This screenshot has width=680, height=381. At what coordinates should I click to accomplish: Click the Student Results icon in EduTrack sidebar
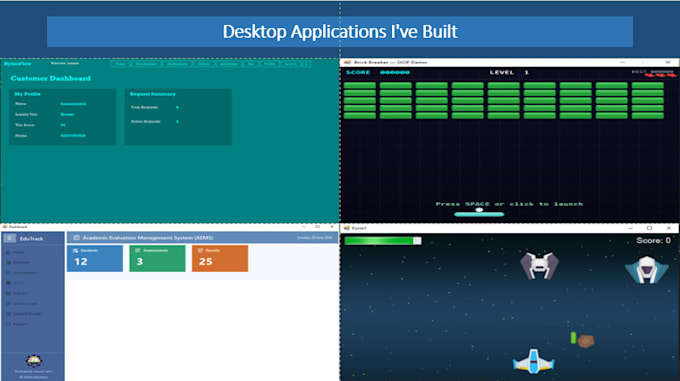click(x=8, y=314)
